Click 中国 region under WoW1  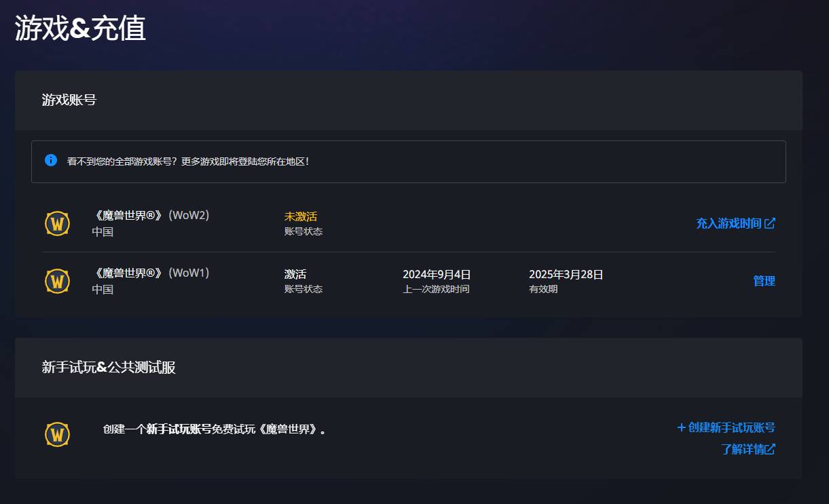point(103,289)
